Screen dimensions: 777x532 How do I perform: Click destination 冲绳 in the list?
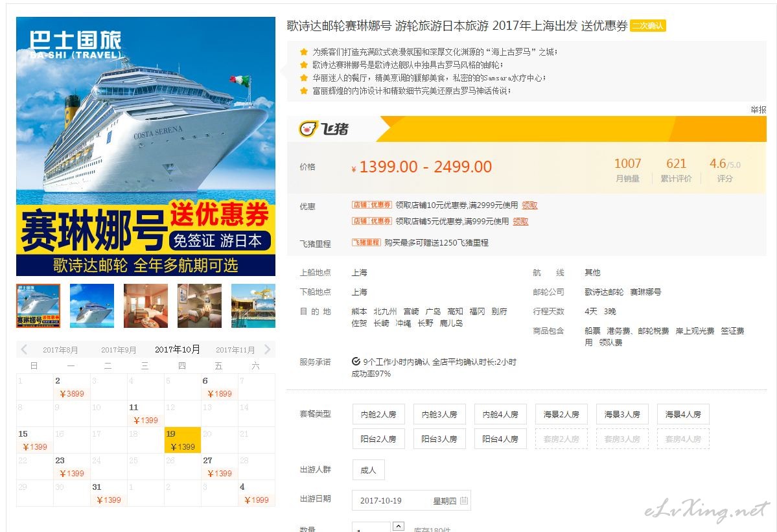403,323
